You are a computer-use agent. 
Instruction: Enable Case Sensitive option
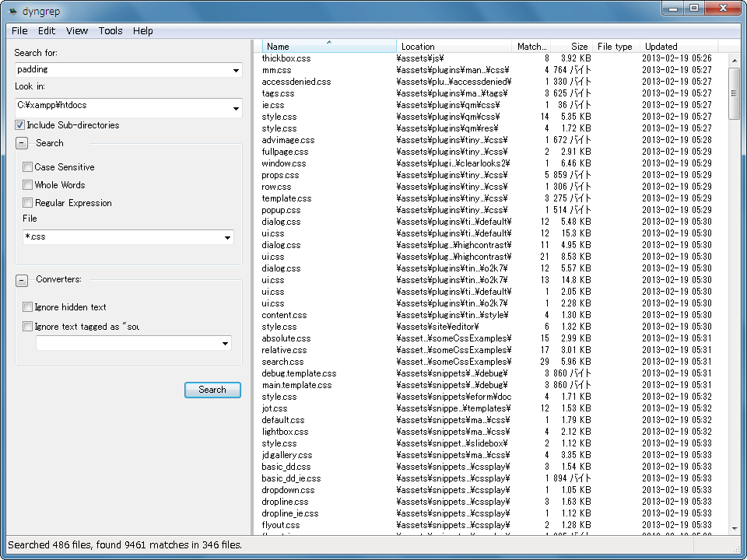pos(28,167)
